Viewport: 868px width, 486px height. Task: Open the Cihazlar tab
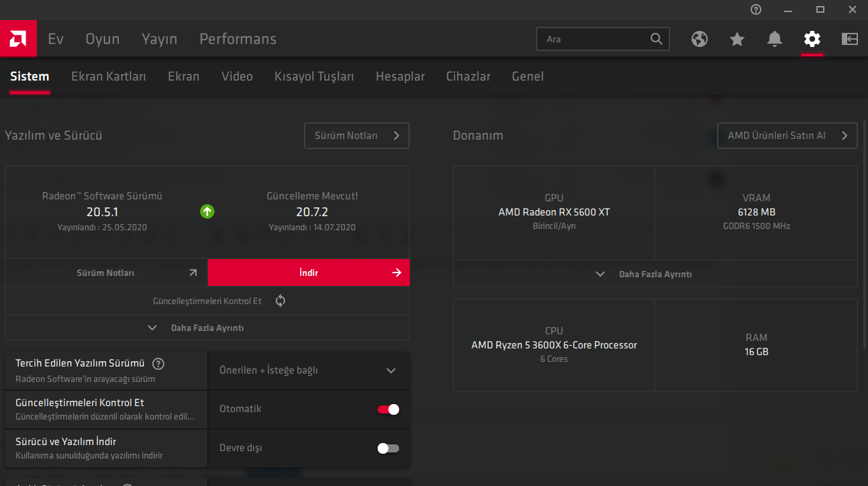[468, 77]
